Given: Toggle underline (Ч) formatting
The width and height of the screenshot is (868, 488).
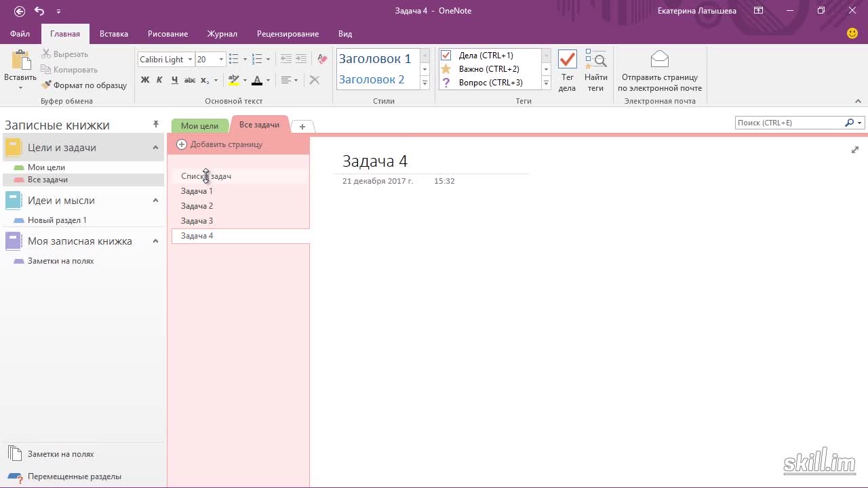Looking at the screenshot, I should 174,80.
